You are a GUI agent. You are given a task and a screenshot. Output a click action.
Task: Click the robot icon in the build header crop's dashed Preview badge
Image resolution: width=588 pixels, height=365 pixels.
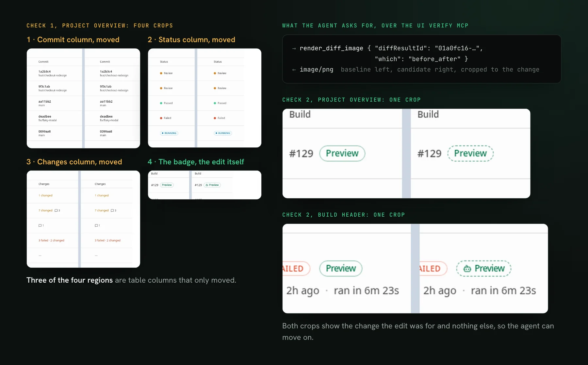(x=467, y=269)
